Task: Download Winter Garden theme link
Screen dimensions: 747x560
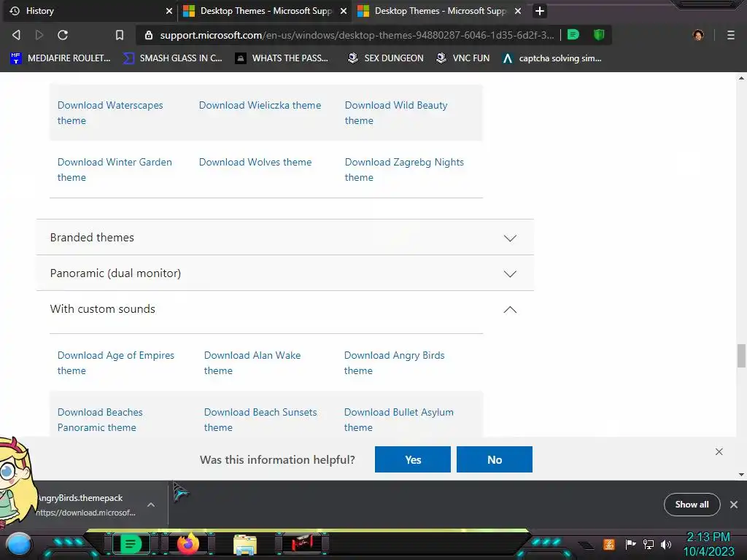Action: click(x=115, y=169)
